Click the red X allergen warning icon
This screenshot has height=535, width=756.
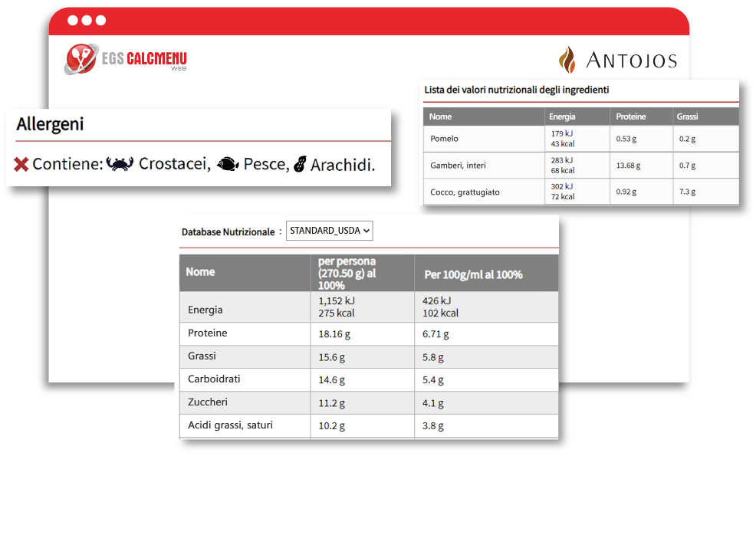[21, 164]
